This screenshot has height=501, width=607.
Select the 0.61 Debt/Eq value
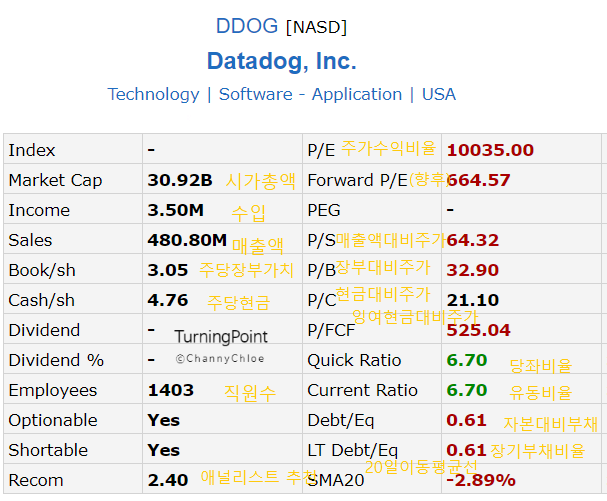pos(466,420)
